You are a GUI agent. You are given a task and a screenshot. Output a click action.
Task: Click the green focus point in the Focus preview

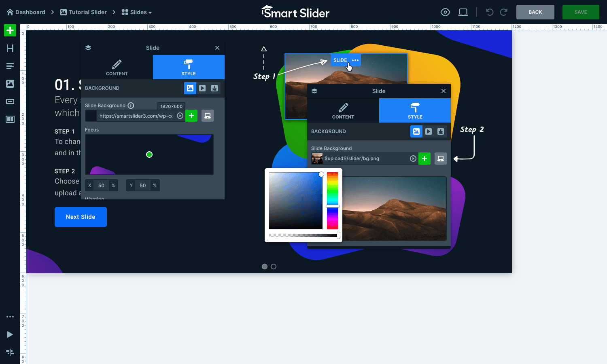(149, 154)
